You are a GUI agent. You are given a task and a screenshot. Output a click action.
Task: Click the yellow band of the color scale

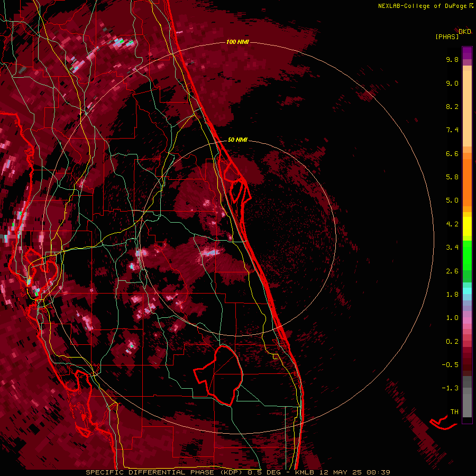coord(467,226)
